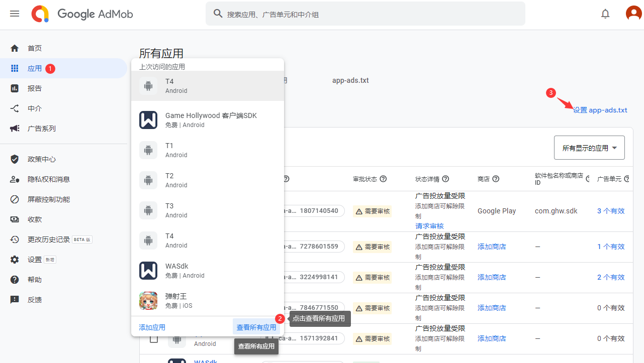The image size is (644, 363).
Task: Focus the search apps and ad units field
Action: pos(365,14)
